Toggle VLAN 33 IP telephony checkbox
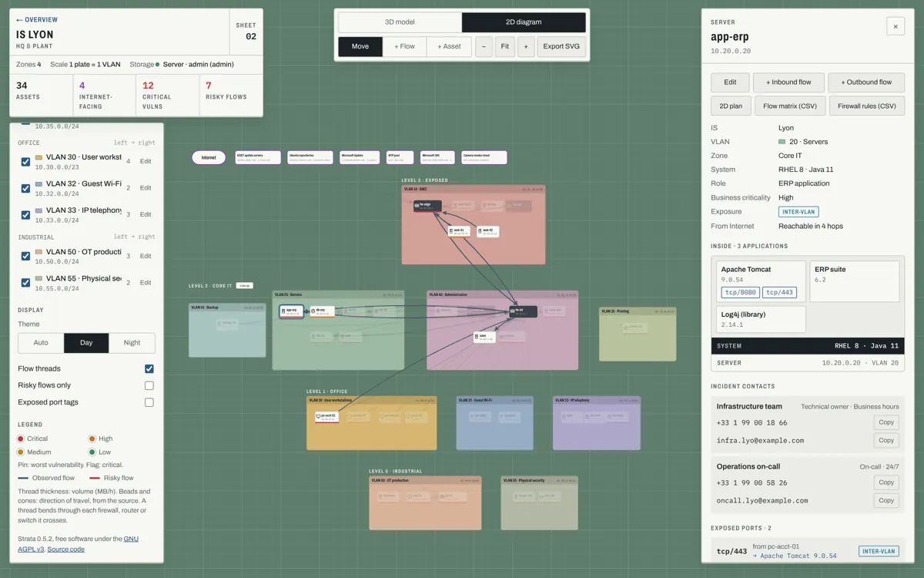The height and width of the screenshot is (578, 924). 25,215
